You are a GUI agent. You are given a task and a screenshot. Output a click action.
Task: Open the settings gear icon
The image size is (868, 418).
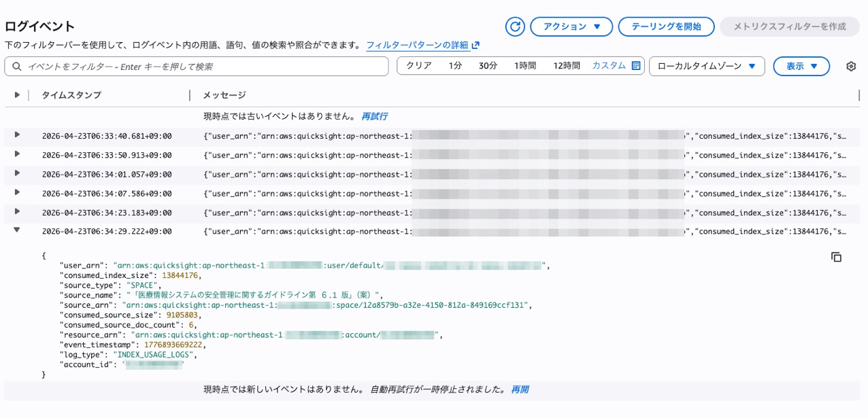pos(850,66)
